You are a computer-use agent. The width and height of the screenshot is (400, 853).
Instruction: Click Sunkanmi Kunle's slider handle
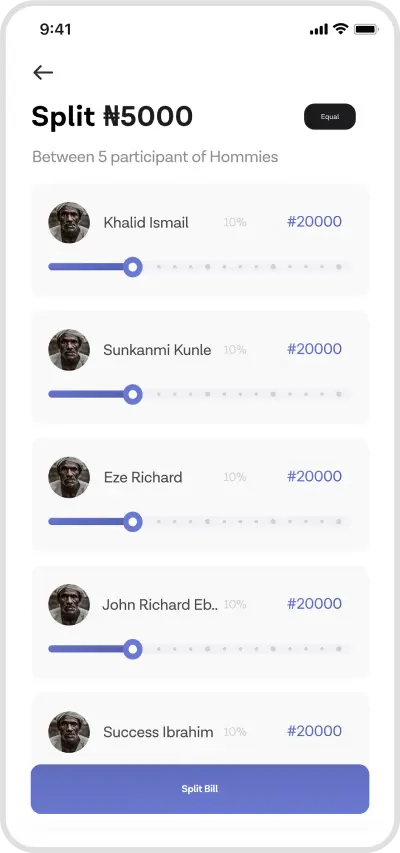132,394
